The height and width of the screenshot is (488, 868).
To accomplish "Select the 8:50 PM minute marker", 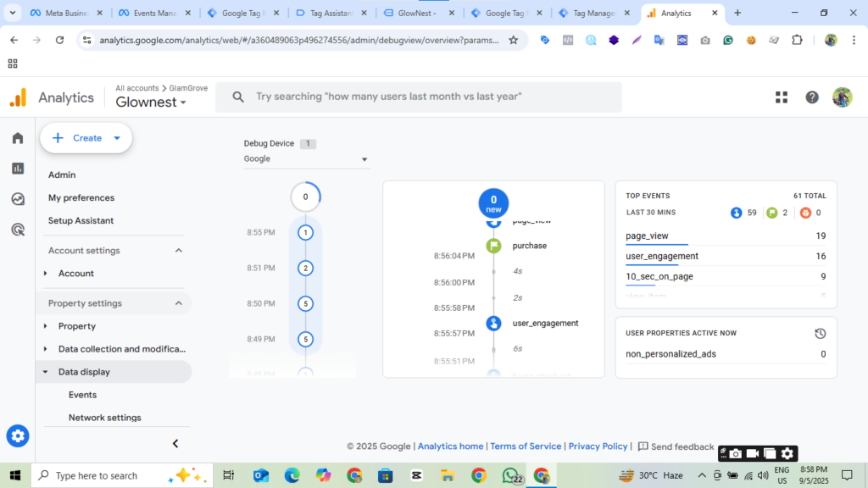I will [305, 304].
